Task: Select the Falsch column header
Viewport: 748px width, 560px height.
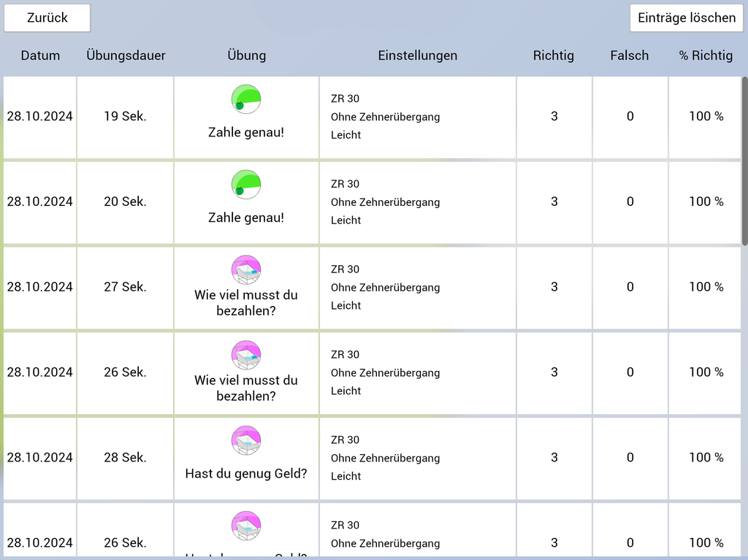Action: 630,55
